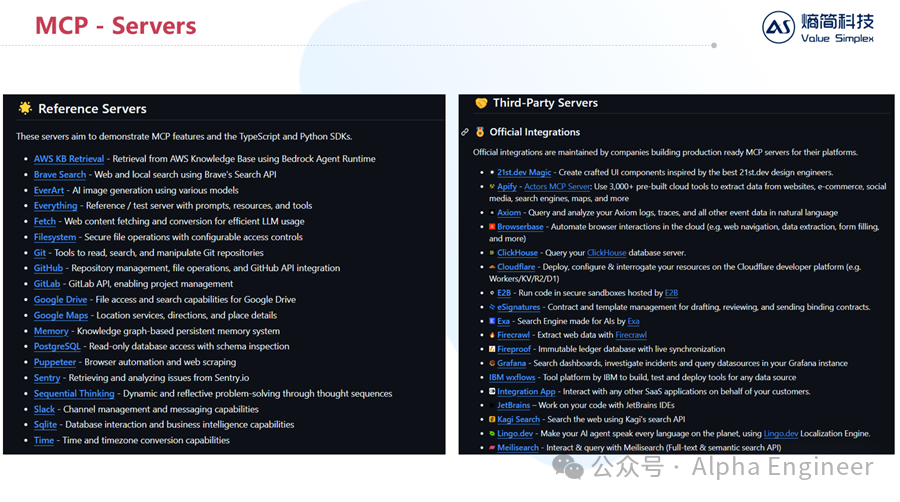Click the medal icon next to Official Integrations

[480, 132]
